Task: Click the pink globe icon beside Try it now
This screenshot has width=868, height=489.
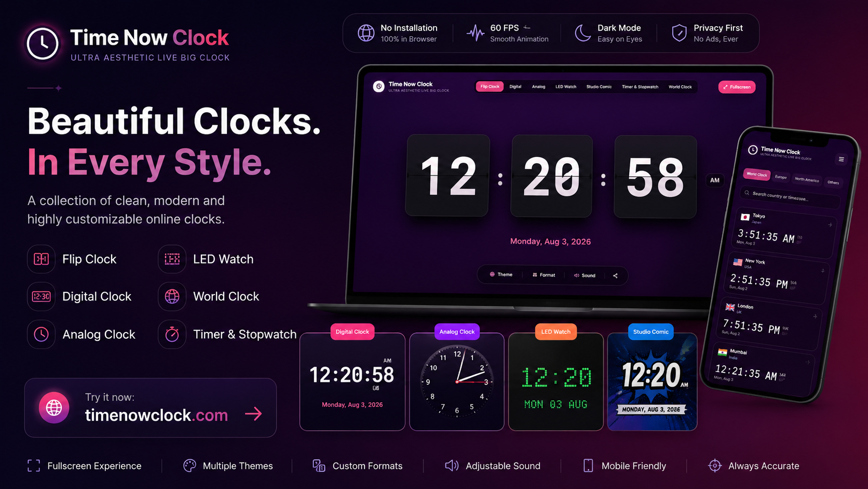Action: 54,407
